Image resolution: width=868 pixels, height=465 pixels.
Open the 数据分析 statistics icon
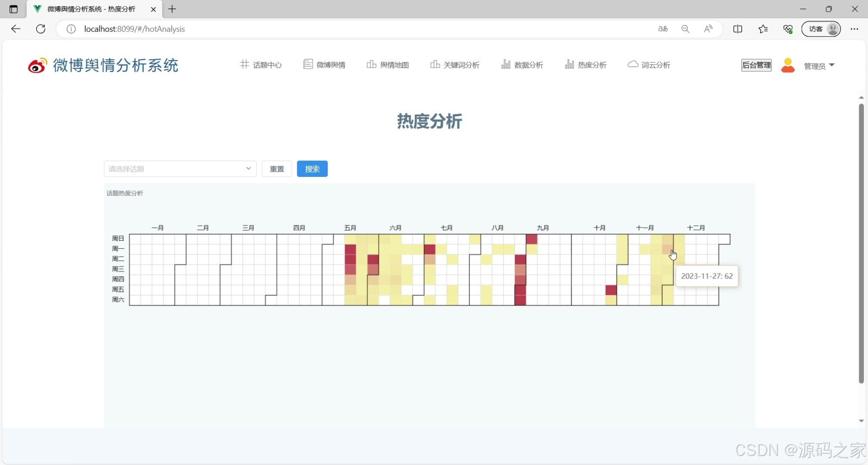coord(505,64)
